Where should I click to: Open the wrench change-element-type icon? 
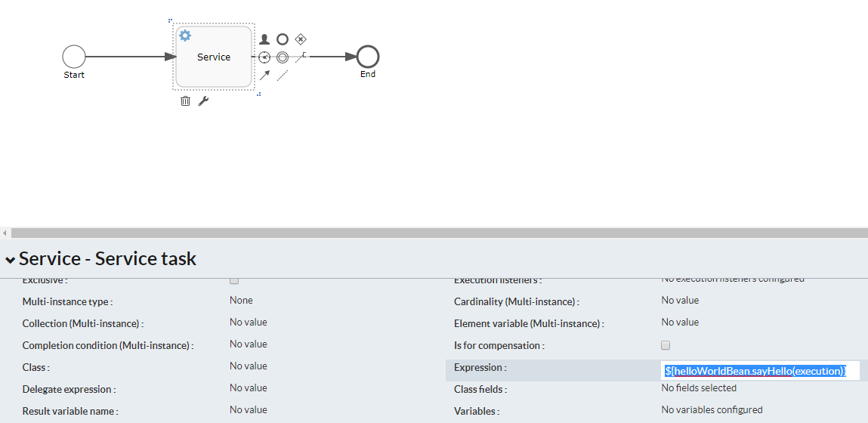(x=203, y=100)
